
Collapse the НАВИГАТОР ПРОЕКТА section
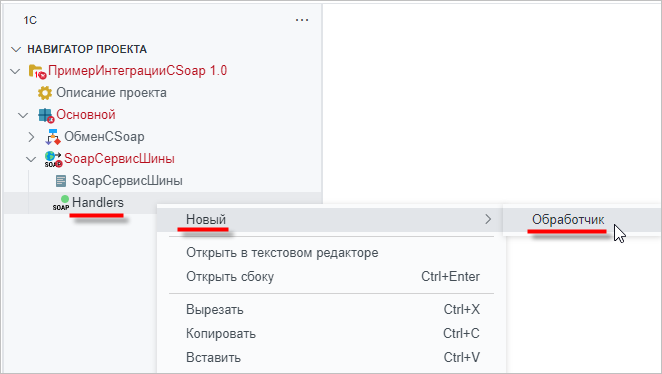16,49
